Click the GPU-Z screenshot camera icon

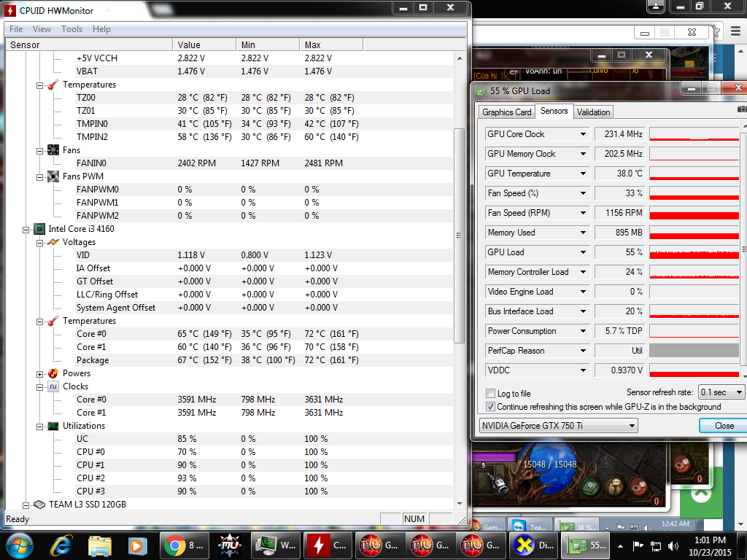pos(742,109)
